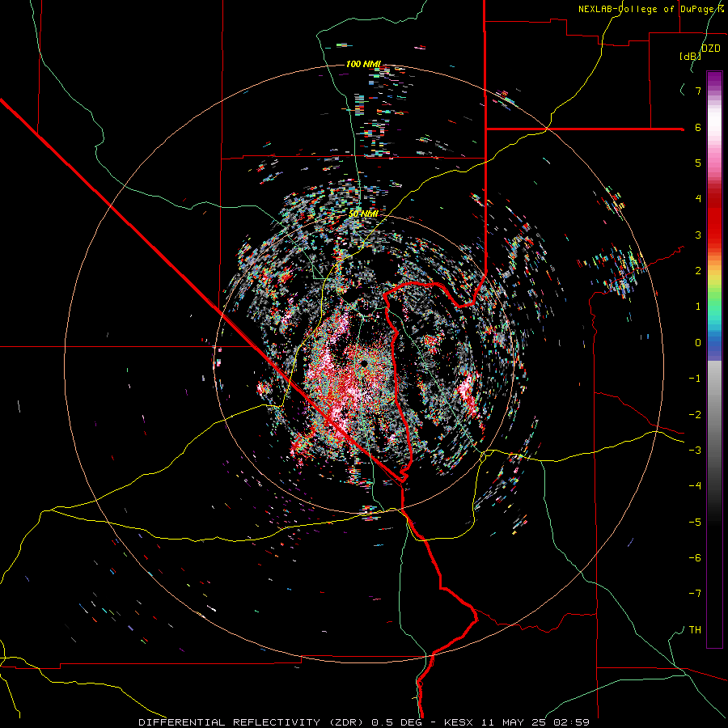This screenshot has height=728, width=728.
Task: Click the 'TH' label at the bottom of the color bar
Action: (x=695, y=629)
